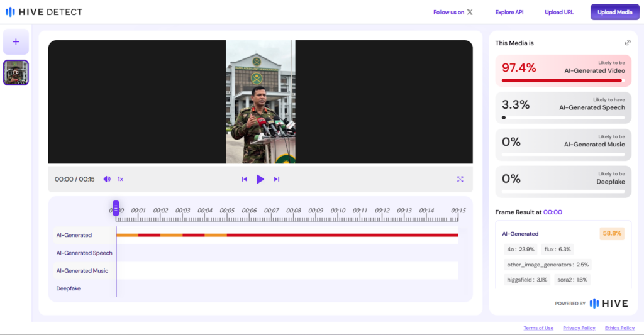
Task: Open the X social icon
Action: [470, 12]
